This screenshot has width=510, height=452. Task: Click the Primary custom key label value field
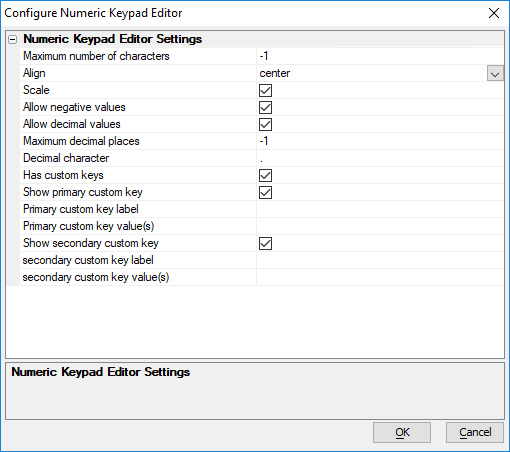coord(380,209)
